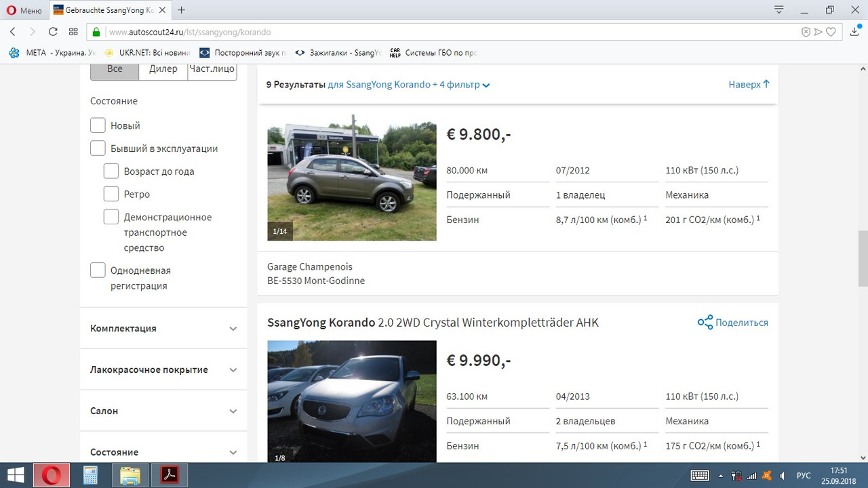Click the battery power tray icon
Screen dimensions: 868x488
point(736,475)
